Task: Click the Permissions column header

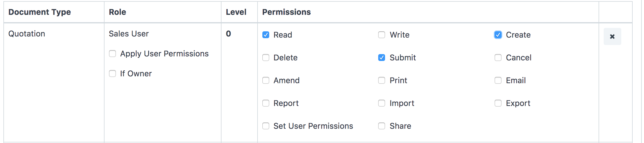Action: 287,12
